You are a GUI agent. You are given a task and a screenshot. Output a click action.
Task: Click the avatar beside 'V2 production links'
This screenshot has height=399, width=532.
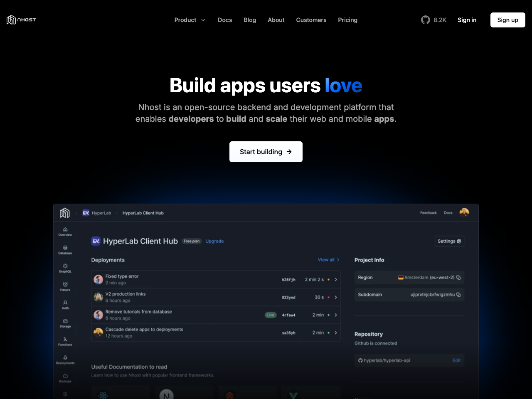pos(99,297)
